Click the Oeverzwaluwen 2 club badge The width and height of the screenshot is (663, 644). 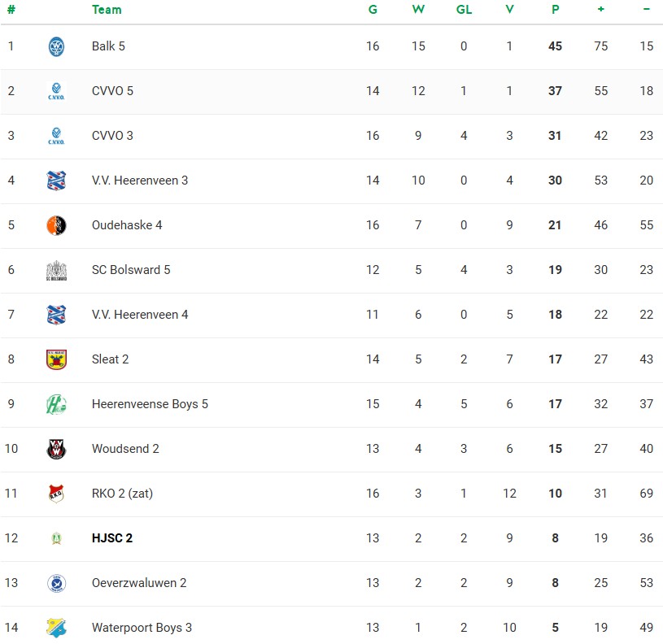point(56,583)
